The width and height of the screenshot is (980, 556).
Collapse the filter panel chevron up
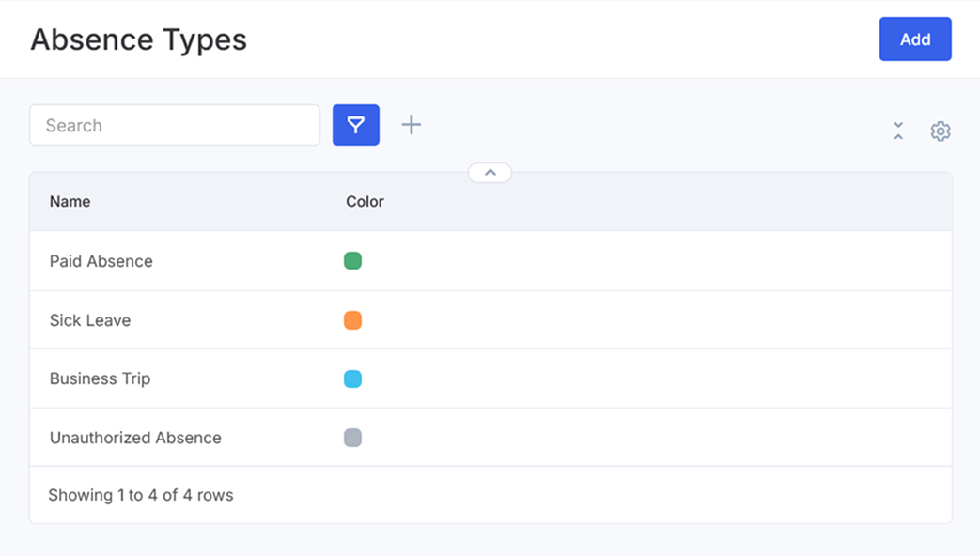coord(490,173)
